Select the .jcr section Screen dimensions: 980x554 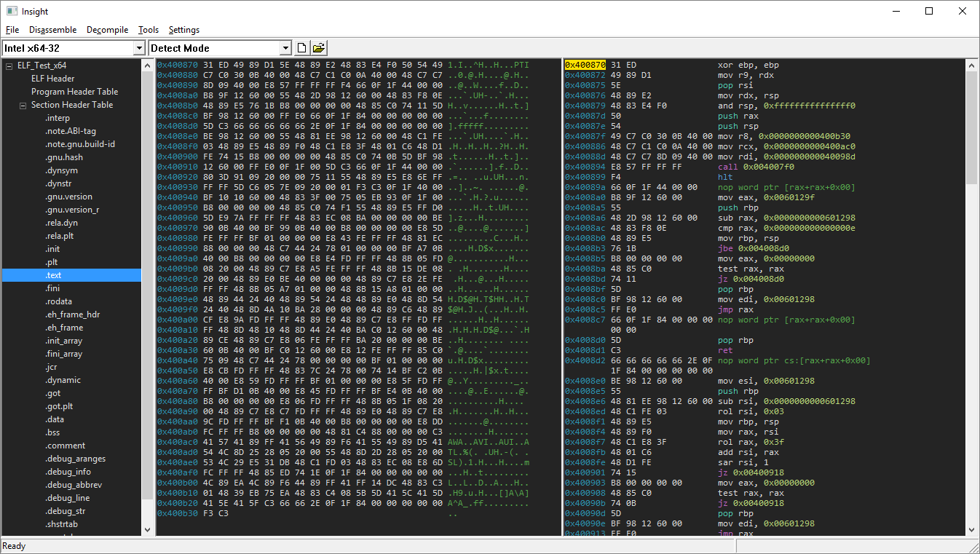pyautogui.click(x=51, y=367)
